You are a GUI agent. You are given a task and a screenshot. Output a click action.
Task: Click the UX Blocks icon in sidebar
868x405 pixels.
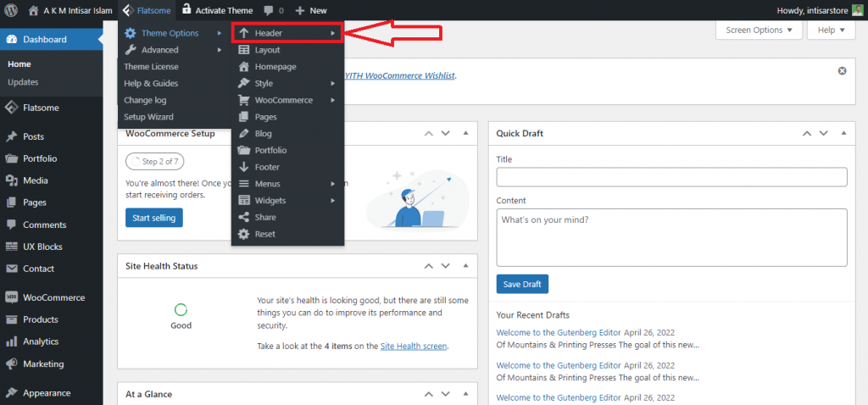(12, 247)
